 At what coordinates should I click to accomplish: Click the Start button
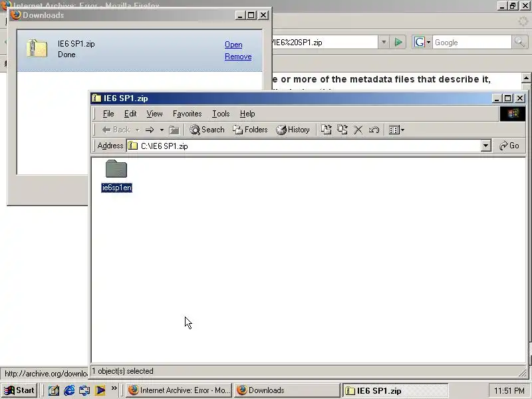[x=19, y=390]
